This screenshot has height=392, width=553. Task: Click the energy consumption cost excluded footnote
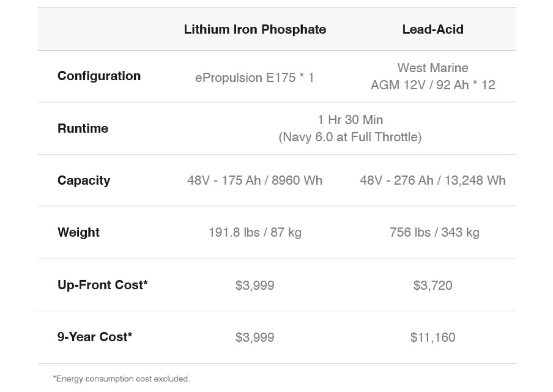pos(121,379)
